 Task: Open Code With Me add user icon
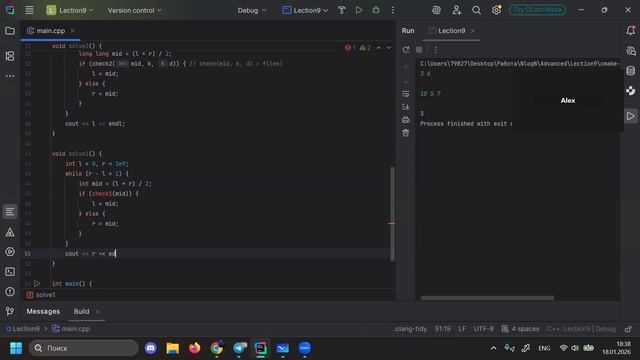(456, 10)
